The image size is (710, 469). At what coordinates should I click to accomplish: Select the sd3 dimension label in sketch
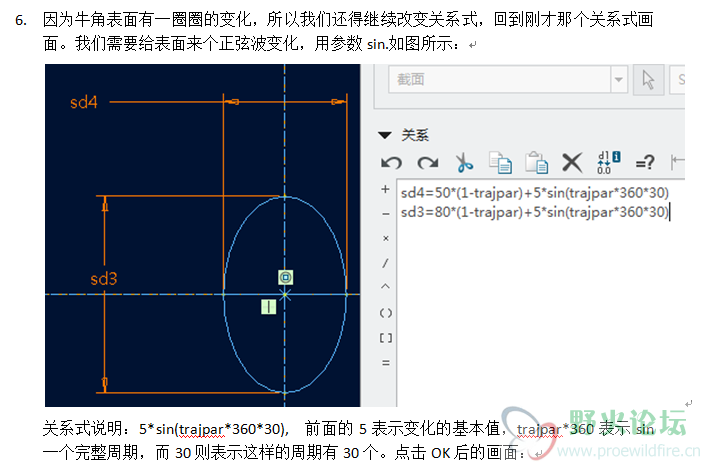[104, 279]
